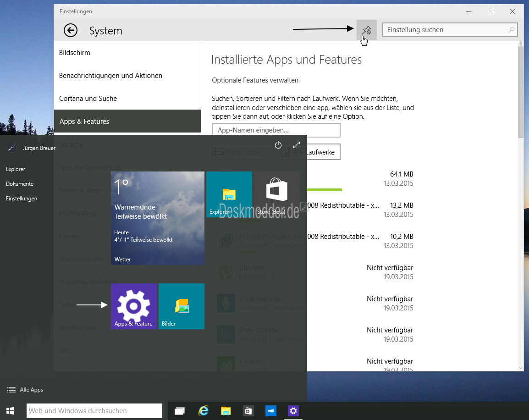Screen dimensions: 529x420
Task: Open Dokumente from Start menu list
Action: (x=20, y=184)
